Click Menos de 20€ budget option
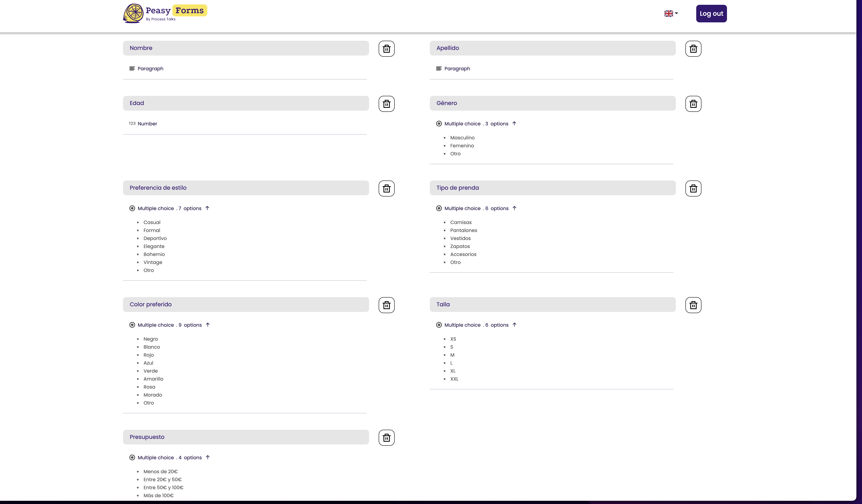This screenshot has height=504, width=862. (160, 471)
